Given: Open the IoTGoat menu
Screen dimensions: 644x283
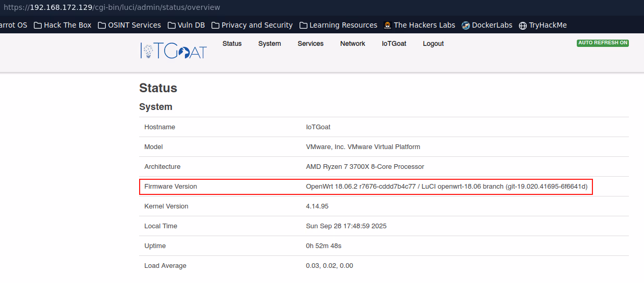Looking at the screenshot, I should click(x=394, y=44).
